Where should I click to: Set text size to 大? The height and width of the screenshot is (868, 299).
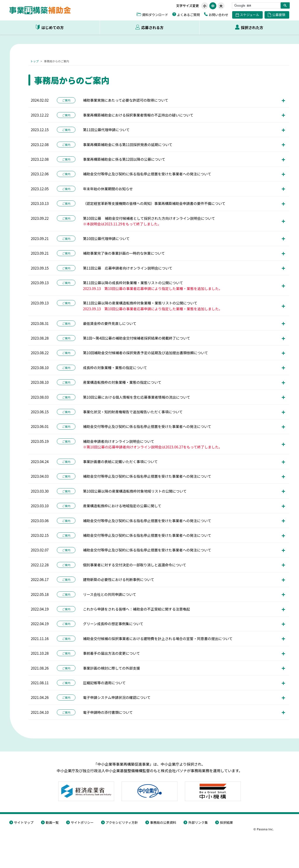[x=221, y=6]
